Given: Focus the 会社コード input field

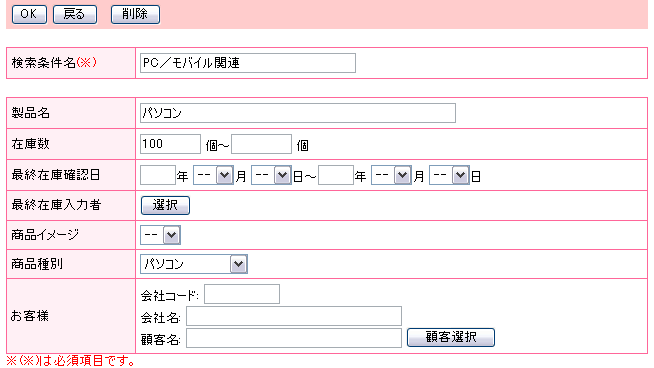Looking at the screenshot, I should [242, 294].
